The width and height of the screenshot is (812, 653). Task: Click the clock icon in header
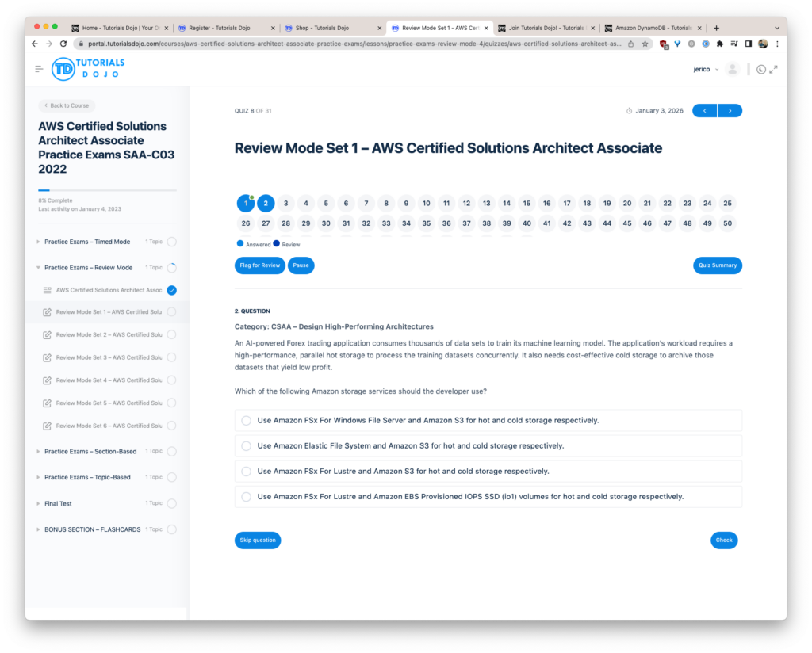click(x=760, y=69)
